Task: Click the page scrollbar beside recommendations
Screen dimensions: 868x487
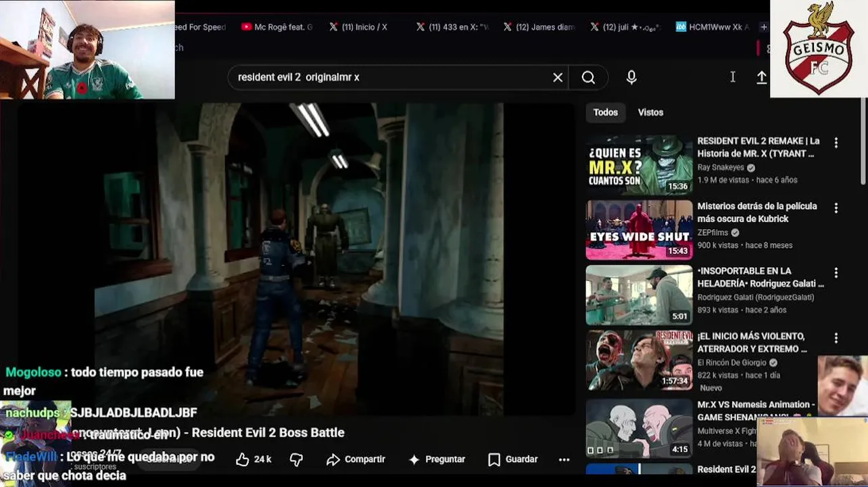Action: click(x=864, y=142)
